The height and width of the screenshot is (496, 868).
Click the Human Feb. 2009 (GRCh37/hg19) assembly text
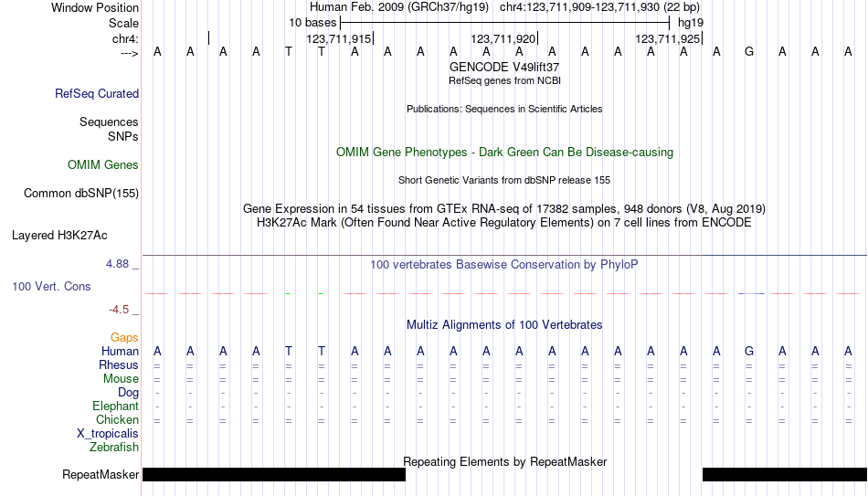tap(399, 7)
